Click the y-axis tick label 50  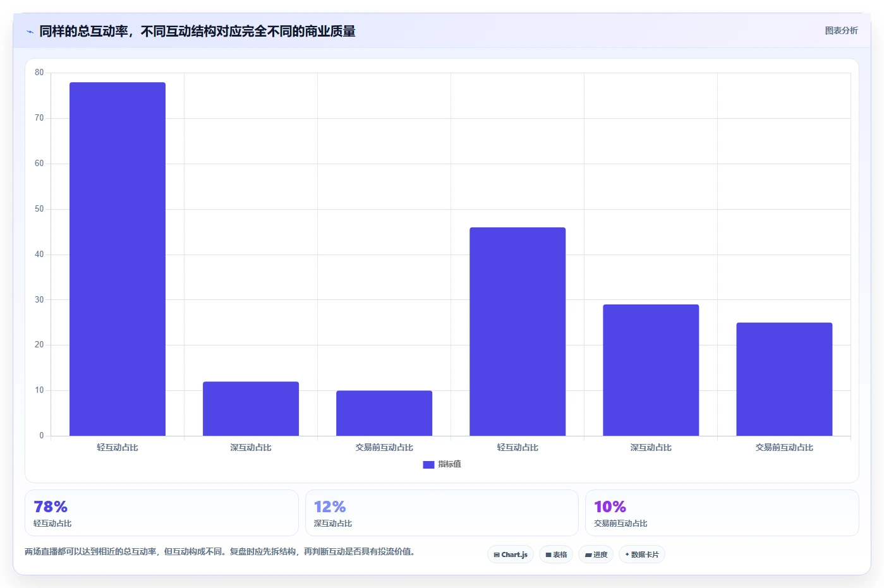pos(39,209)
